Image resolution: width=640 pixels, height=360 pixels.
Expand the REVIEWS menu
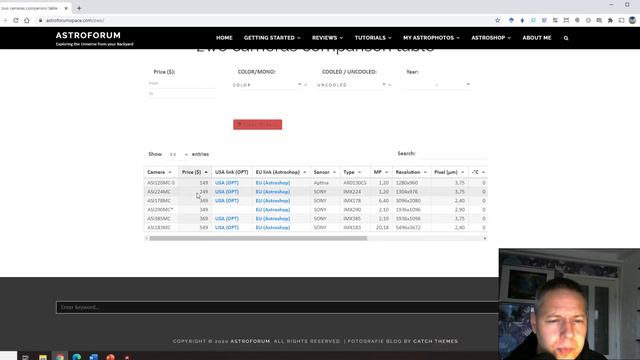click(x=327, y=38)
